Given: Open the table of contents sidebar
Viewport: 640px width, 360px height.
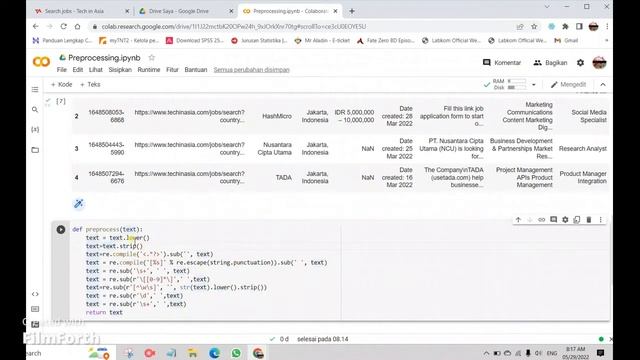Looking at the screenshot, I should coord(35,89).
